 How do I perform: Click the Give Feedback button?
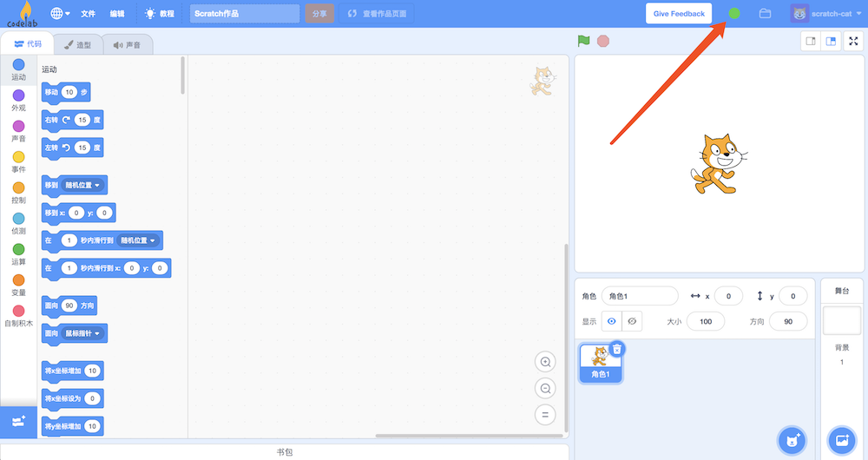pos(679,14)
